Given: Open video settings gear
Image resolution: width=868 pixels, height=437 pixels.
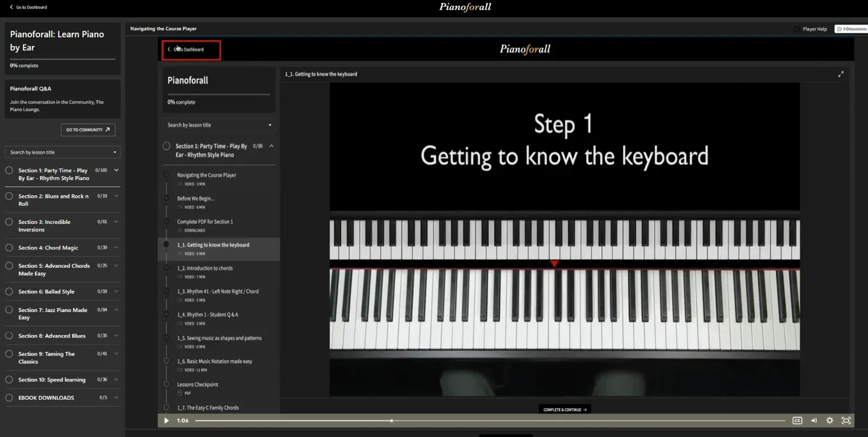Looking at the screenshot, I should pyautogui.click(x=829, y=421).
